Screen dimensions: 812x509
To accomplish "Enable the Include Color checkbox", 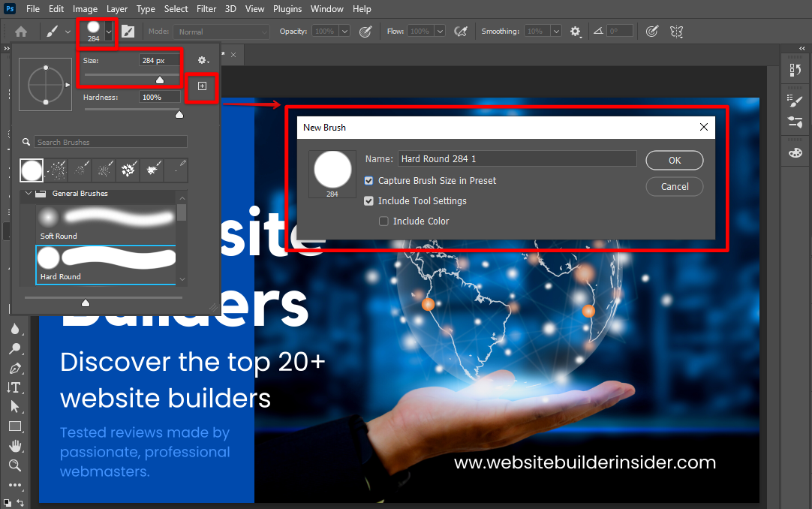I will [x=383, y=221].
